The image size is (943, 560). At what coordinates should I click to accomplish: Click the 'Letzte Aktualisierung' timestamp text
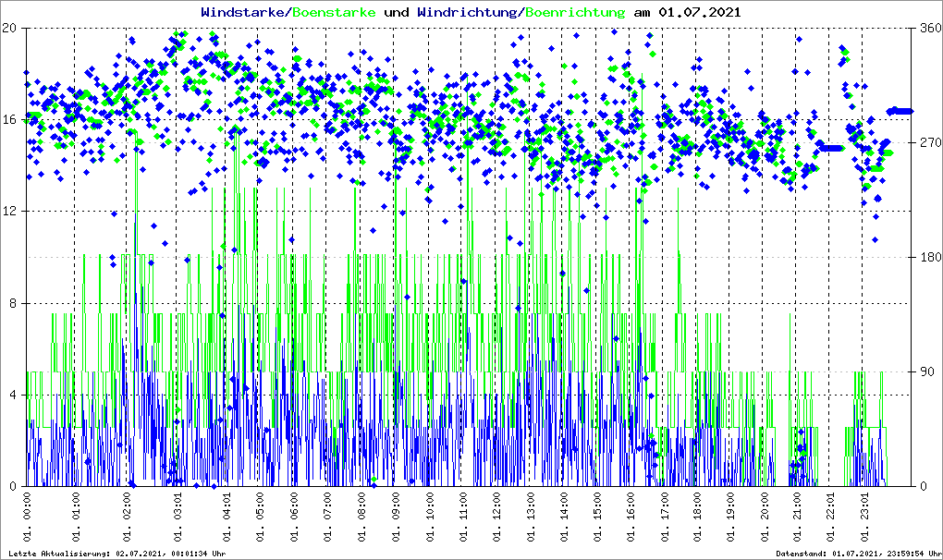[116, 554]
